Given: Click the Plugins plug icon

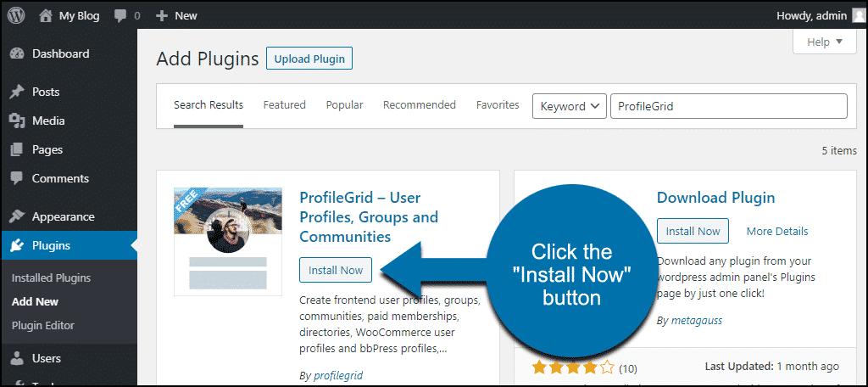Looking at the screenshot, I should (x=17, y=245).
